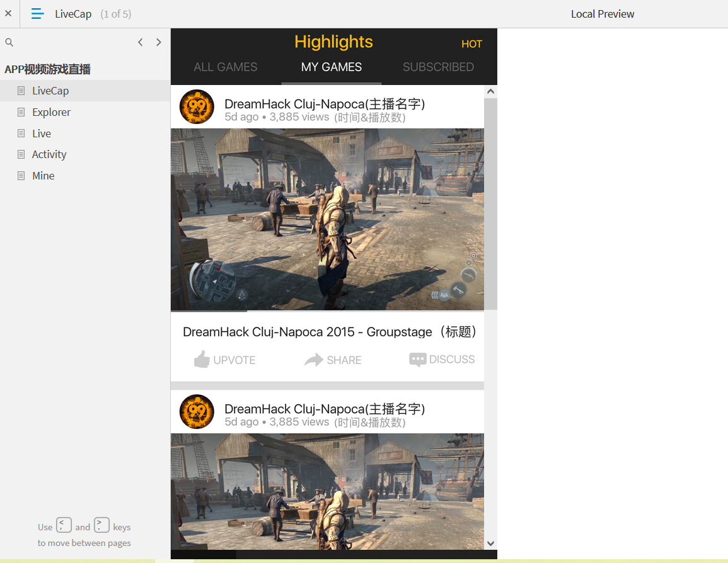Click the UPVOTE label
The image size is (728, 563).
point(234,360)
